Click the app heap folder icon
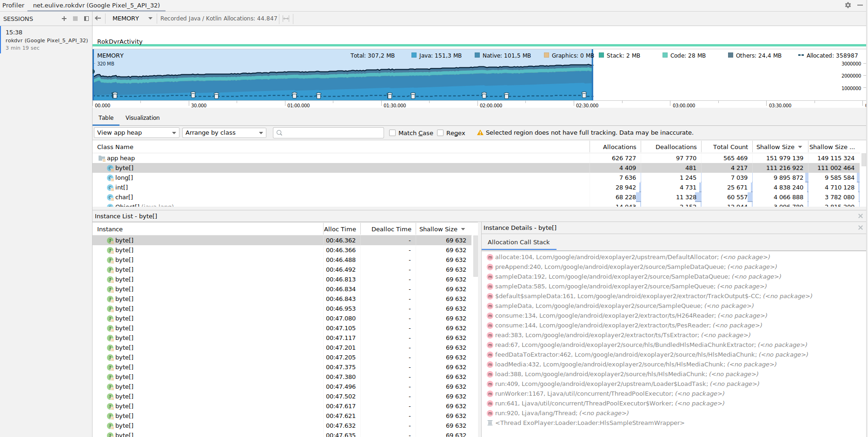Screen dimensions: 868x437 (x=101, y=158)
